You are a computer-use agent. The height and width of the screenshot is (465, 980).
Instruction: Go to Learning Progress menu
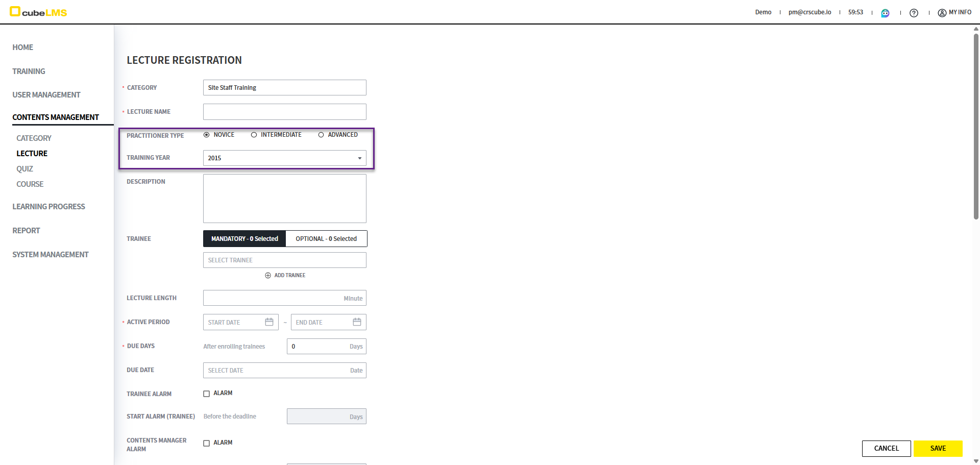48,207
